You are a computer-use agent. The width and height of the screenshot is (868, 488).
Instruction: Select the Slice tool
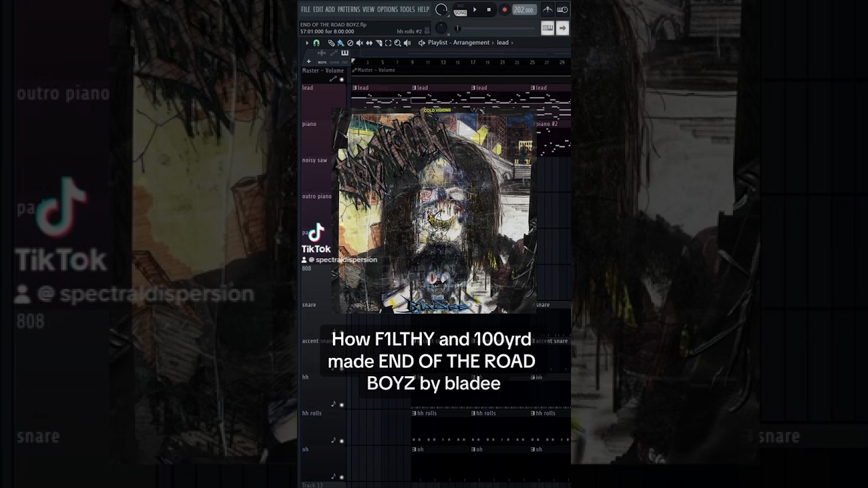click(378, 43)
